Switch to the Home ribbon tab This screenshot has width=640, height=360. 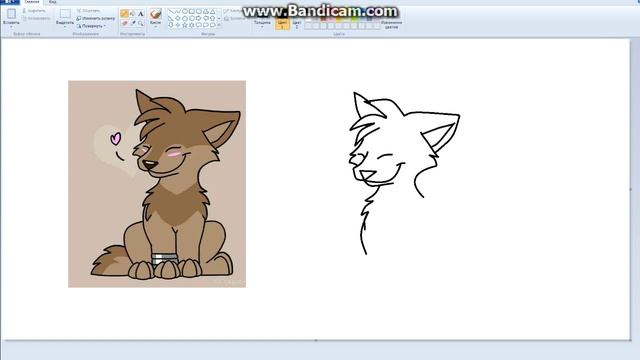pos(32,2)
